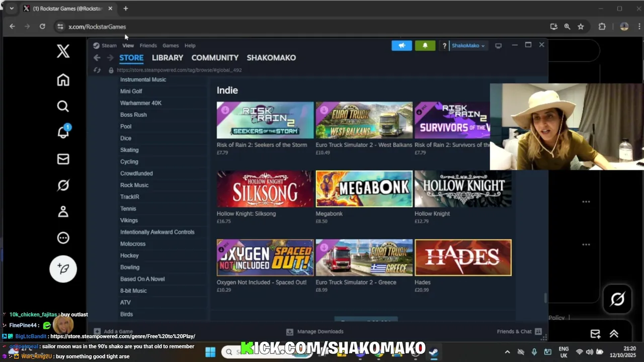Open Grok icon in X sidebar
This screenshot has height=362, width=644.
(63, 185)
